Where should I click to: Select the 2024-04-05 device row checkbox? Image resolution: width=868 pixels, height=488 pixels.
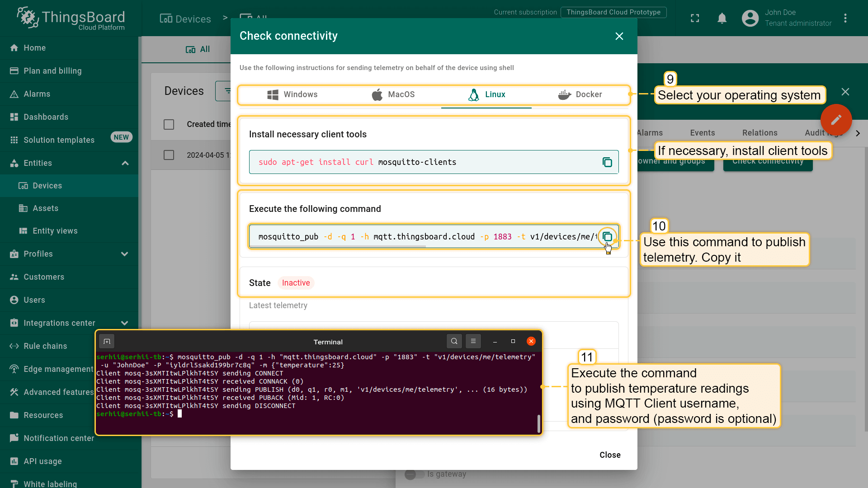169,155
